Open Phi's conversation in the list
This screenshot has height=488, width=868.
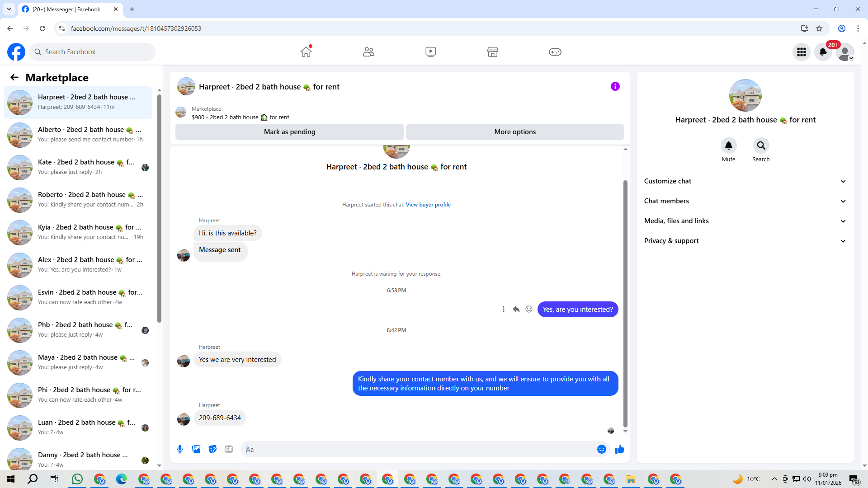(78, 395)
